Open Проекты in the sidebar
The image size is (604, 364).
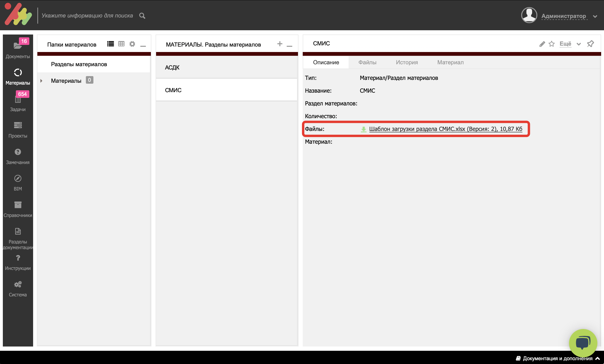(18, 130)
